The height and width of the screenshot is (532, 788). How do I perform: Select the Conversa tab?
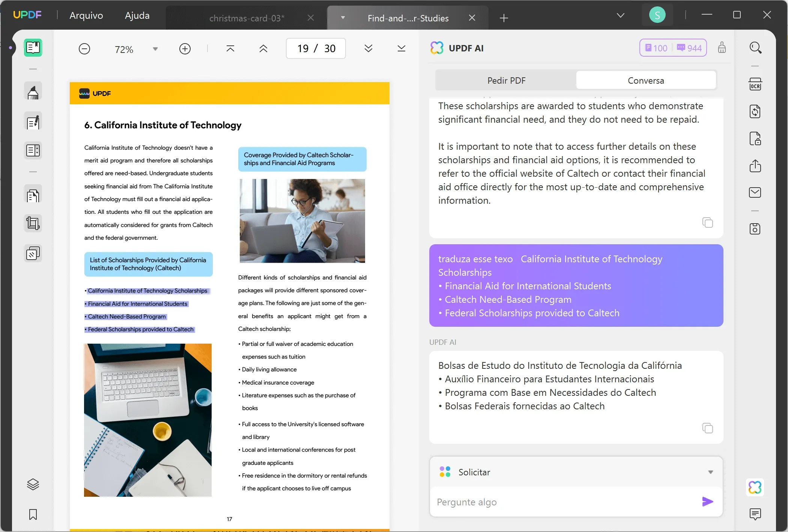point(646,80)
